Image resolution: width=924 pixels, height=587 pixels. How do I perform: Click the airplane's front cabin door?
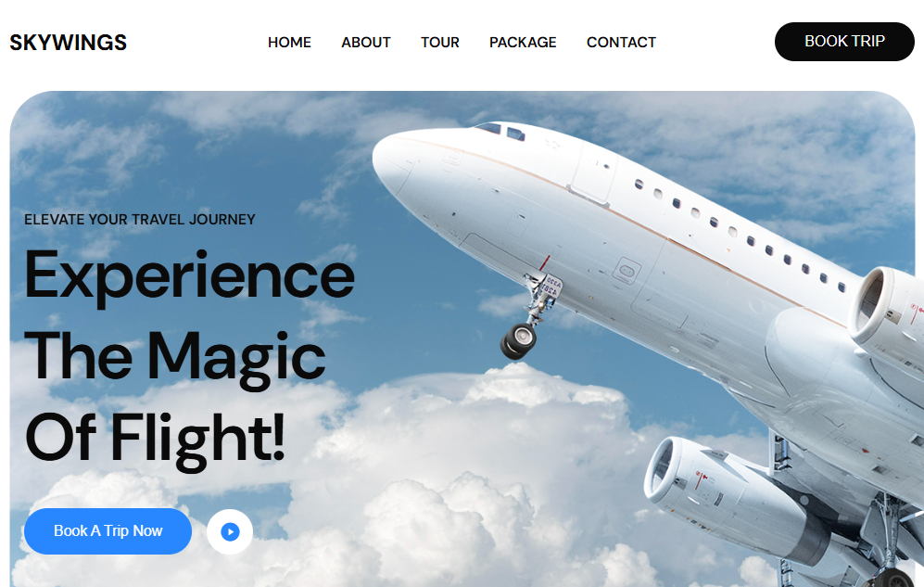[x=591, y=172]
